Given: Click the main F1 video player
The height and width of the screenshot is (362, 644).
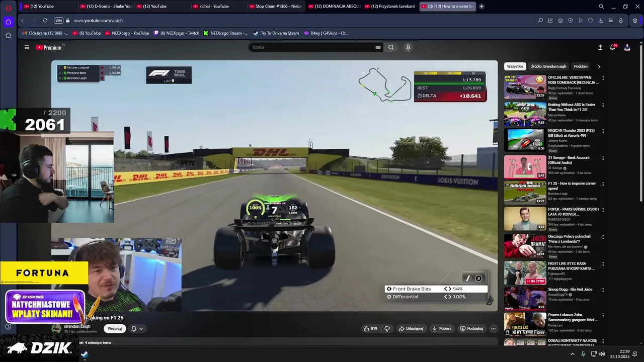Looking at the screenshot, I should tap(274, 186).
